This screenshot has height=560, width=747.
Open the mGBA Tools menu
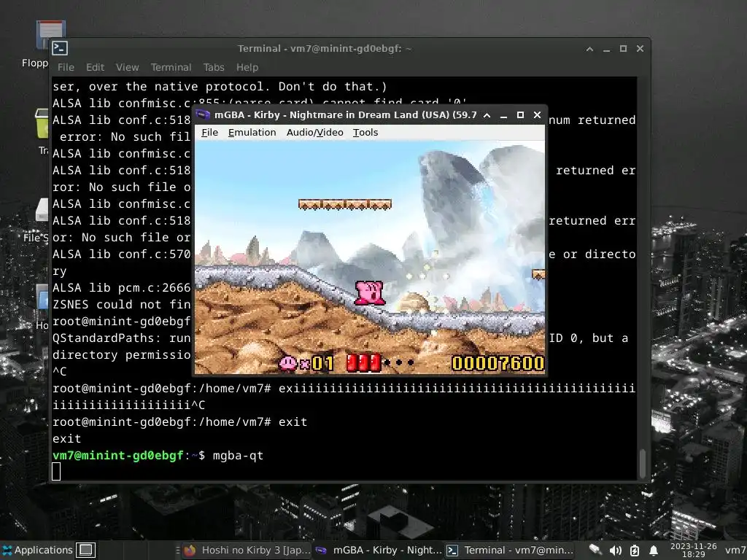(365, 133)
